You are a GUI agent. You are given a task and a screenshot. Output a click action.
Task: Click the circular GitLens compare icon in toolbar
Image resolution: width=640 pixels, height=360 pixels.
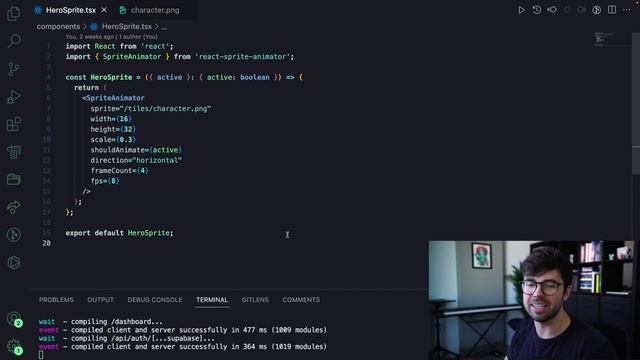[597, 10]
